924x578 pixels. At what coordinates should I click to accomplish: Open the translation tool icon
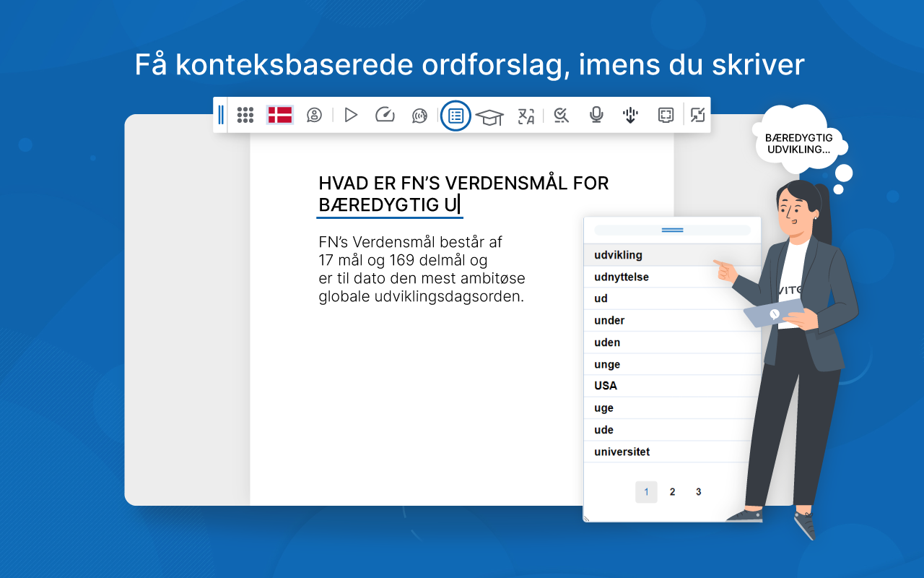click(526, 116)
